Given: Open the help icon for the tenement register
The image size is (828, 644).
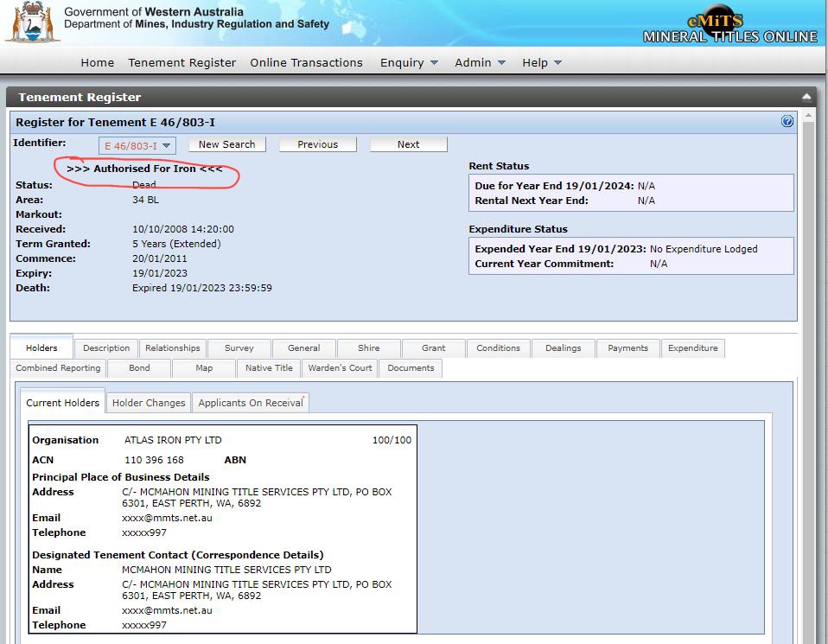Looking at the screenshot, I should (787, 122).
